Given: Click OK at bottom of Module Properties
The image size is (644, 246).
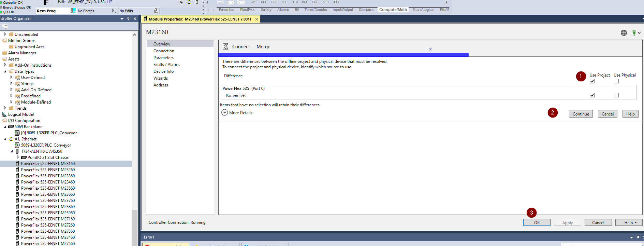Looking at the screenshot, I should [x=537, y=223].
